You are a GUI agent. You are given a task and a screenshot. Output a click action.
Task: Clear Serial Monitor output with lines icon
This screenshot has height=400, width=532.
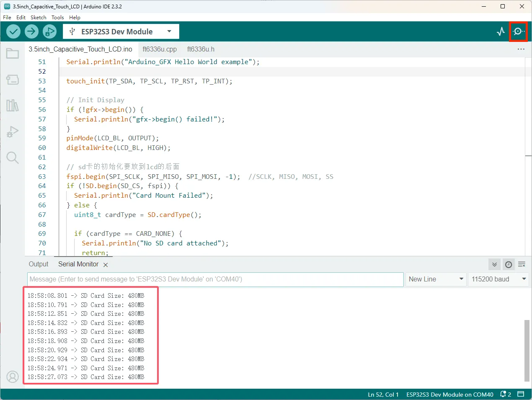pyautogui.click(x=522, y=264)
